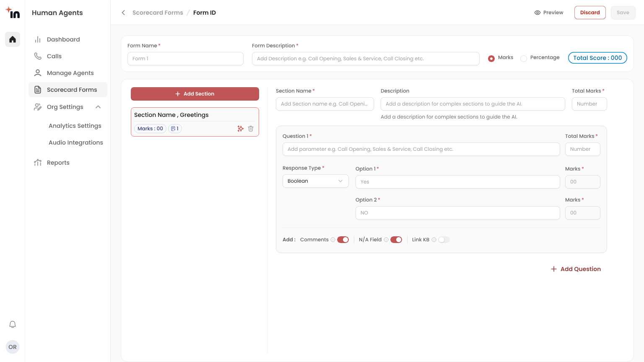Focus the section Total Marks number field
Viewport: 644px width, 362px height.
(589, 104)
